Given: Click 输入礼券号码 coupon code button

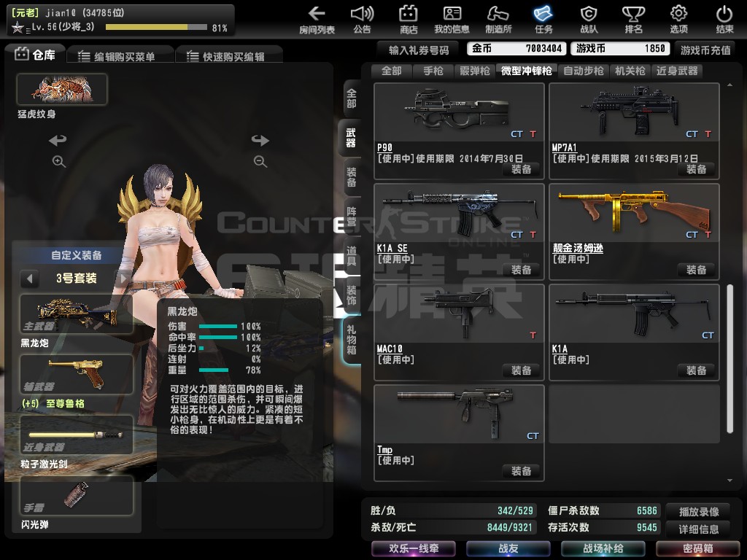Looking at the screenshot, I should tap(419, 50).
